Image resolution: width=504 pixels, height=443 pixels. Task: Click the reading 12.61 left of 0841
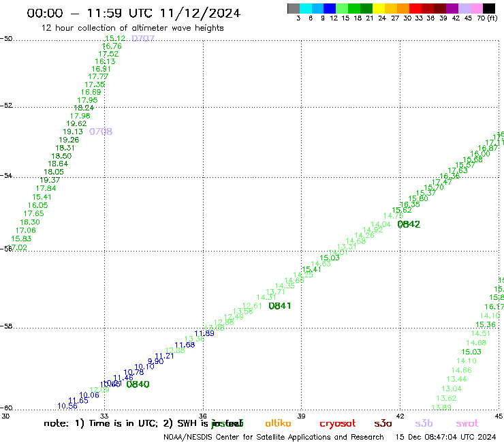(252, 305)
